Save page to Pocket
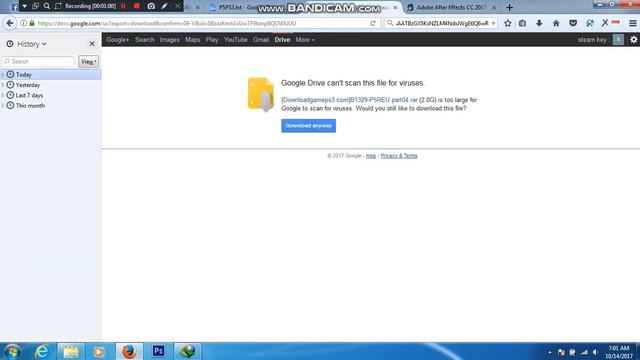The image size is (640, 360). point(573,23)
